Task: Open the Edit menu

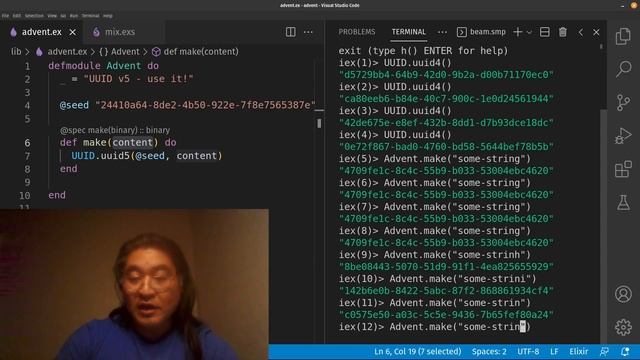Action: point(17,16)
